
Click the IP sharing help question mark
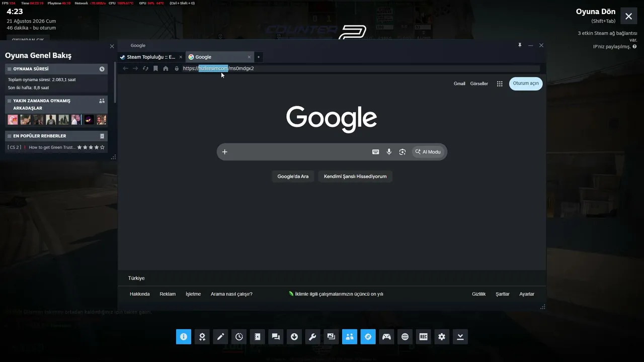(634, 47)
